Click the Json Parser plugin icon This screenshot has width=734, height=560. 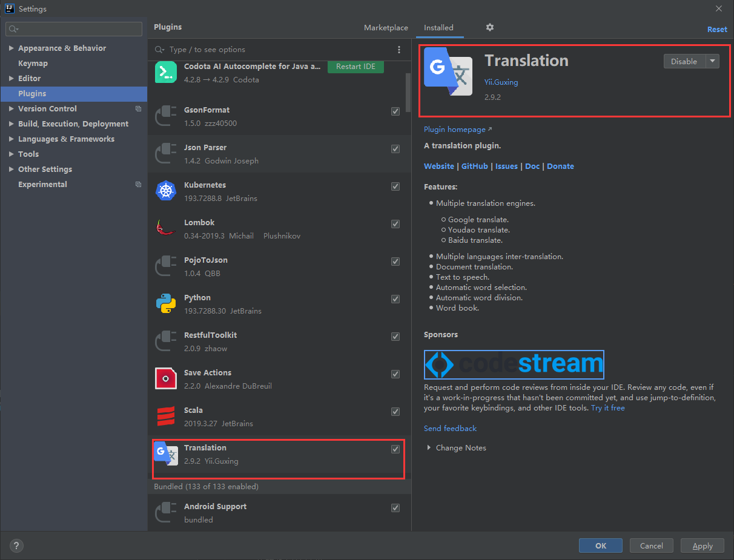pos(166,154)
